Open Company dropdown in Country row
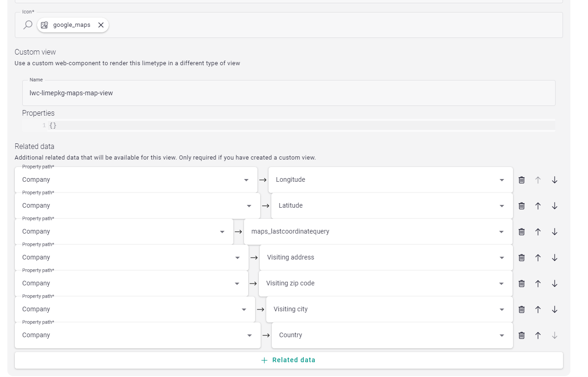The width and height of the screenshot is (588, 377). point(138,335)
